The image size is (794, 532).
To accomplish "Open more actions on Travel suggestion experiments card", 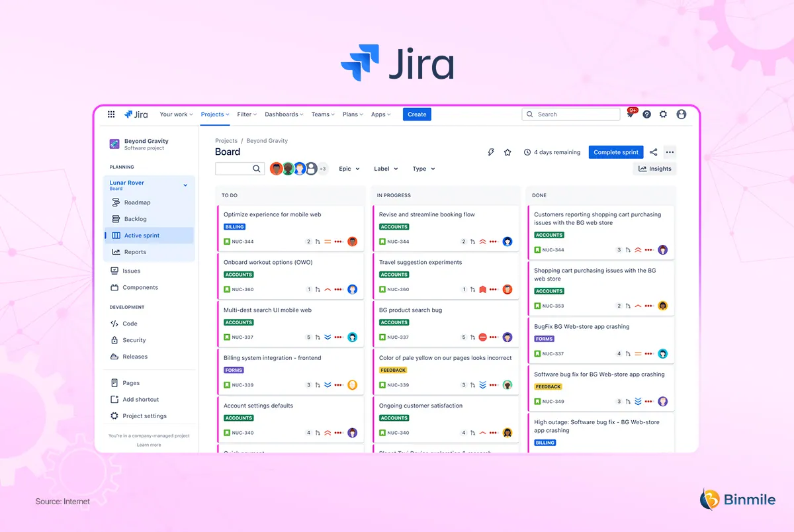I will [494, 289].
